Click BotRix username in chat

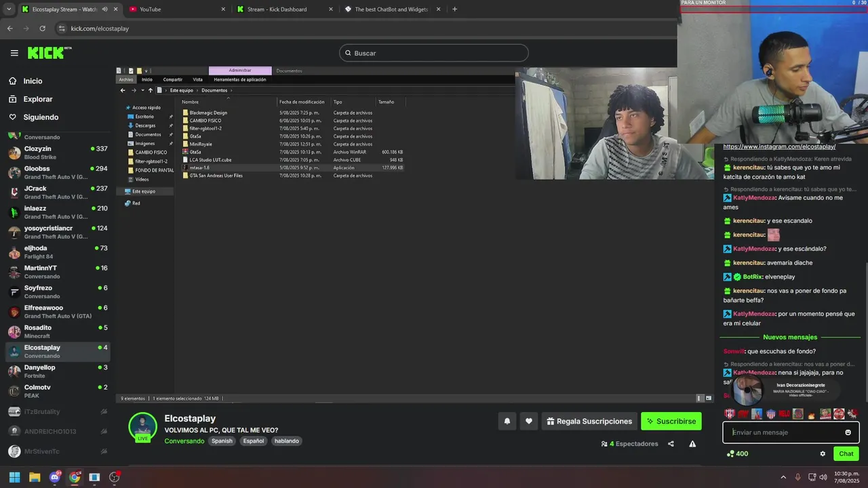click(x=753, y=277)
